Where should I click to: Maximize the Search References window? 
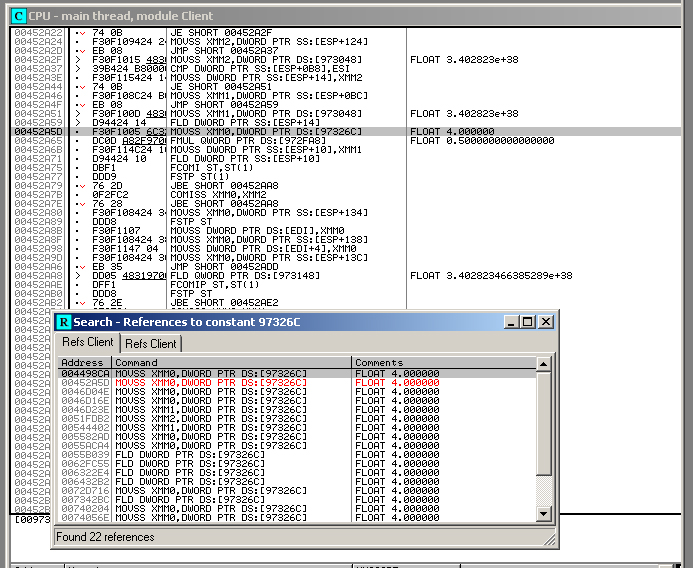[x=528, y=322]
